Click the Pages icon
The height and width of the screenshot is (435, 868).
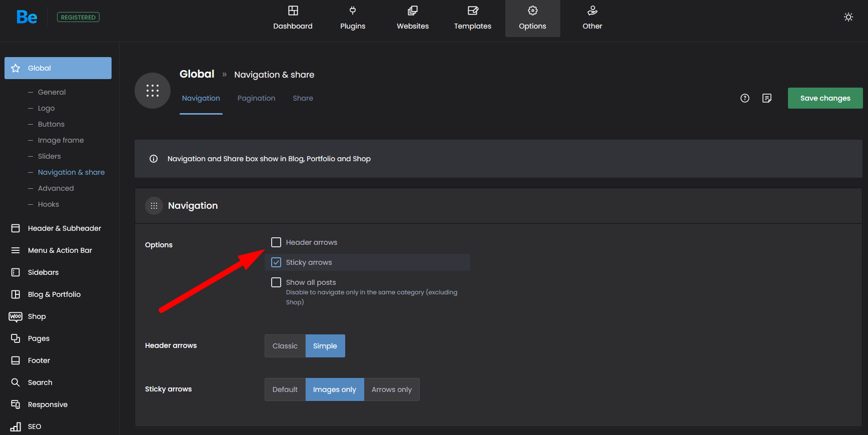point(16,338)
